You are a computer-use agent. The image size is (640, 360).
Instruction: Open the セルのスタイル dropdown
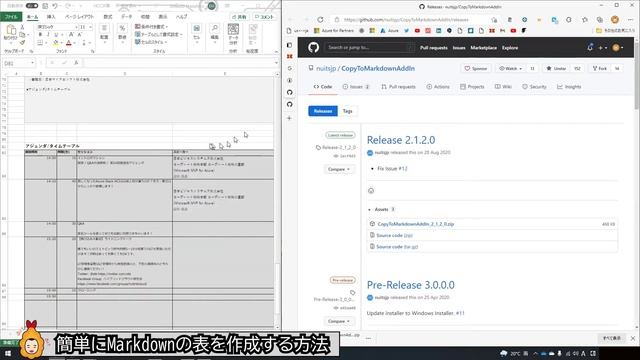click(151, 42)
